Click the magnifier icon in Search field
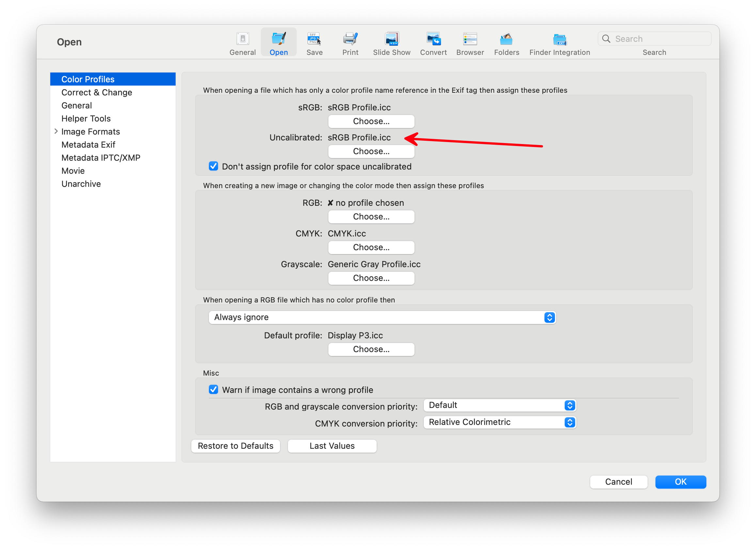 pyautogui.click(x=606, y=39)
